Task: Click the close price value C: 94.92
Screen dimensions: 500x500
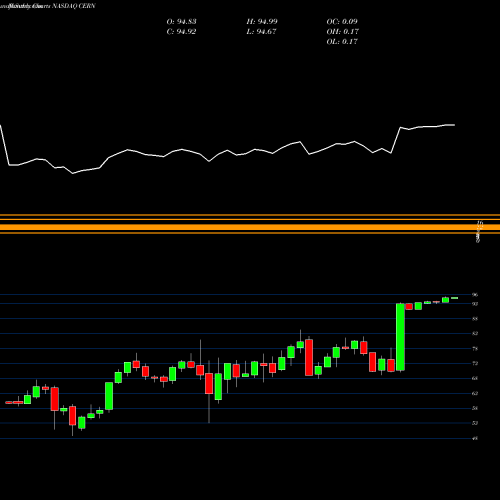Action: click(181, 32)
